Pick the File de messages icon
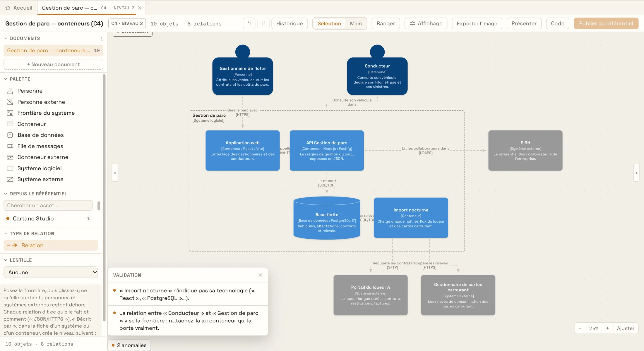Screen dimensions: 644x351 coord(10,146)
